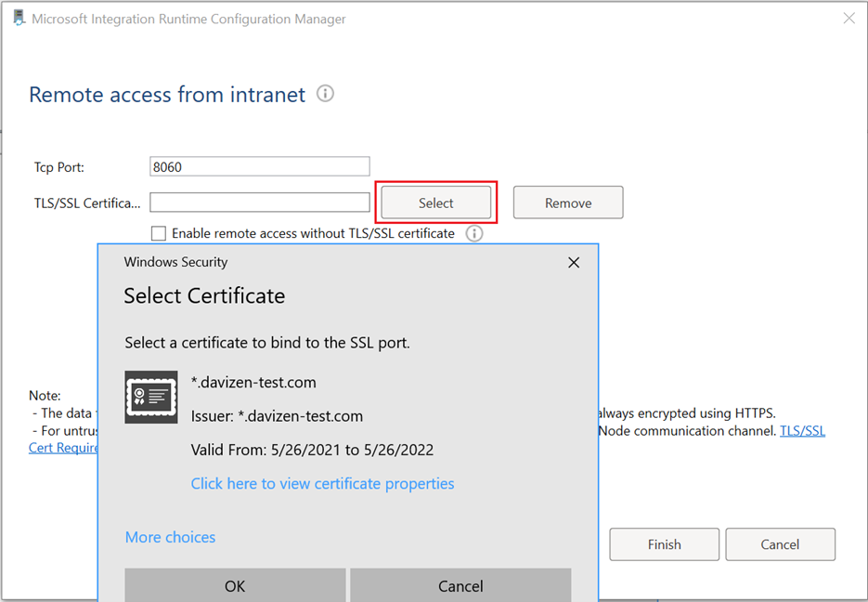Click the Remove button
The width and height of the screenshot is (868, 602).
pos(567,202)
